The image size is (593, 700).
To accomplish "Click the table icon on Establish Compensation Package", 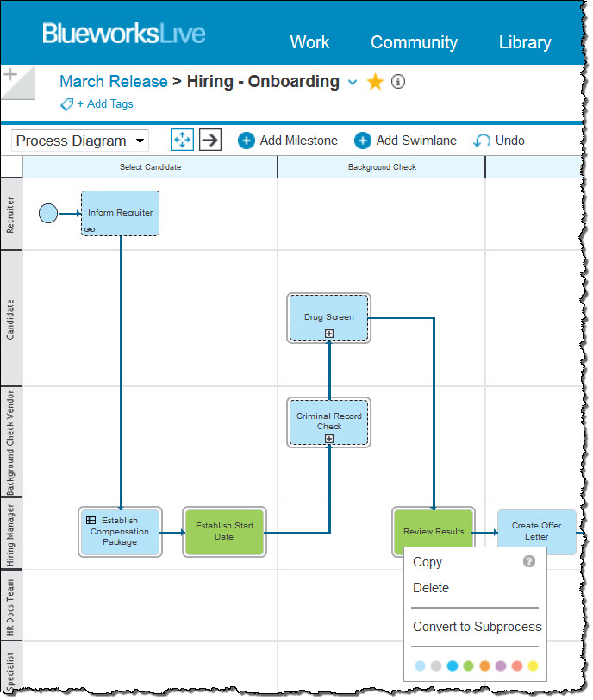I will pos(91,520).
